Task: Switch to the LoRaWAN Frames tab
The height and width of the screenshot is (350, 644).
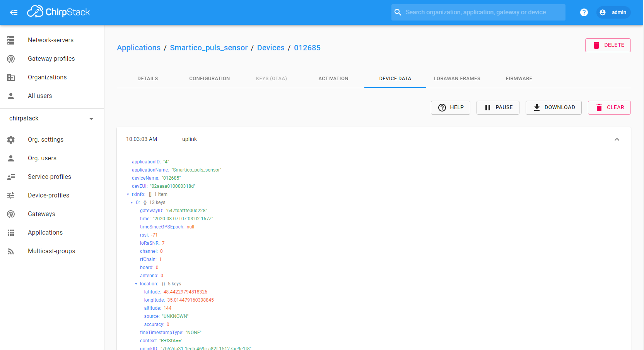Action: tap(457, 79)
